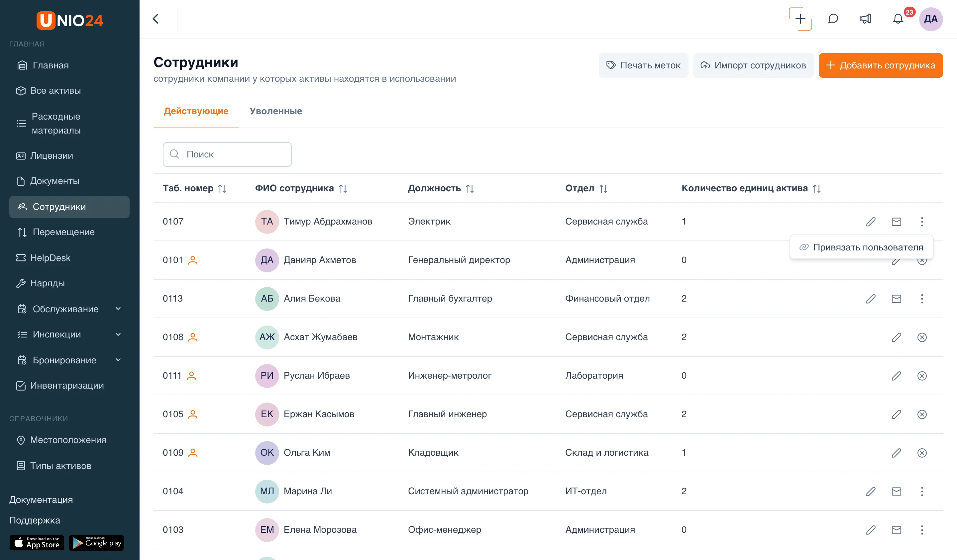
Task: Edit Руслан Ибраев with the pencil icon
Action: (896, 376)
